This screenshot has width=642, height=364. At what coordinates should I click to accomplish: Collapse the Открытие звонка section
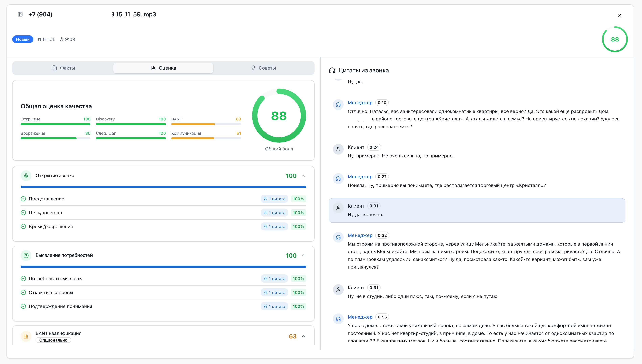[303, 176]
